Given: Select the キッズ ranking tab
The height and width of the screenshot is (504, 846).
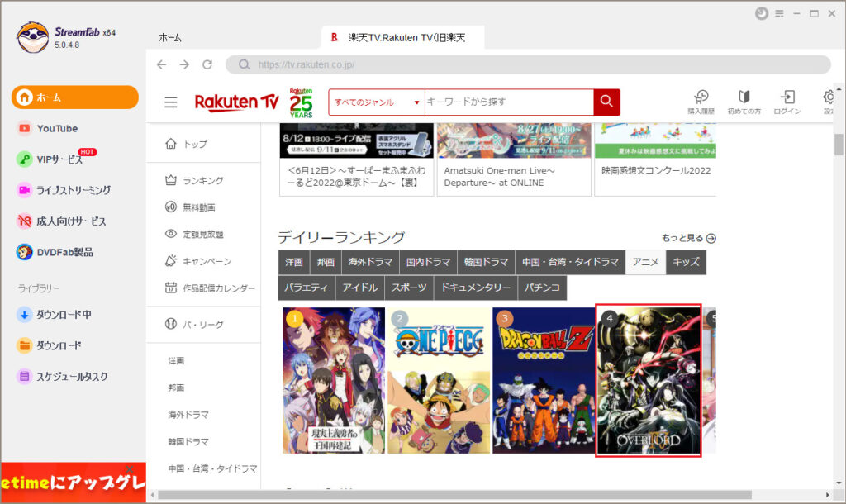Looking at the screenshot, I should click(686, 262).
